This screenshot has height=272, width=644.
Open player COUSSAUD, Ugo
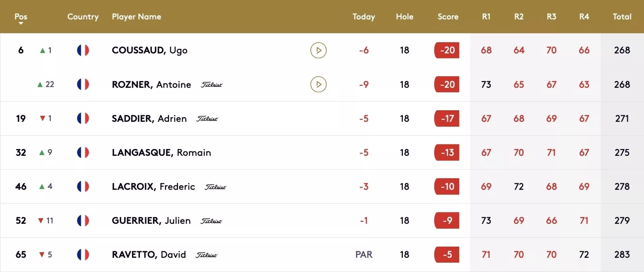click(x=150, y=50)
